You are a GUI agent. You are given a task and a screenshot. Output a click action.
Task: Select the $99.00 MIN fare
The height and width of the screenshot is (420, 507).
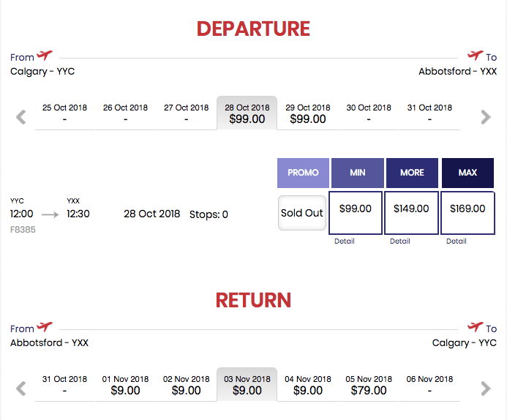pos(356,213)
